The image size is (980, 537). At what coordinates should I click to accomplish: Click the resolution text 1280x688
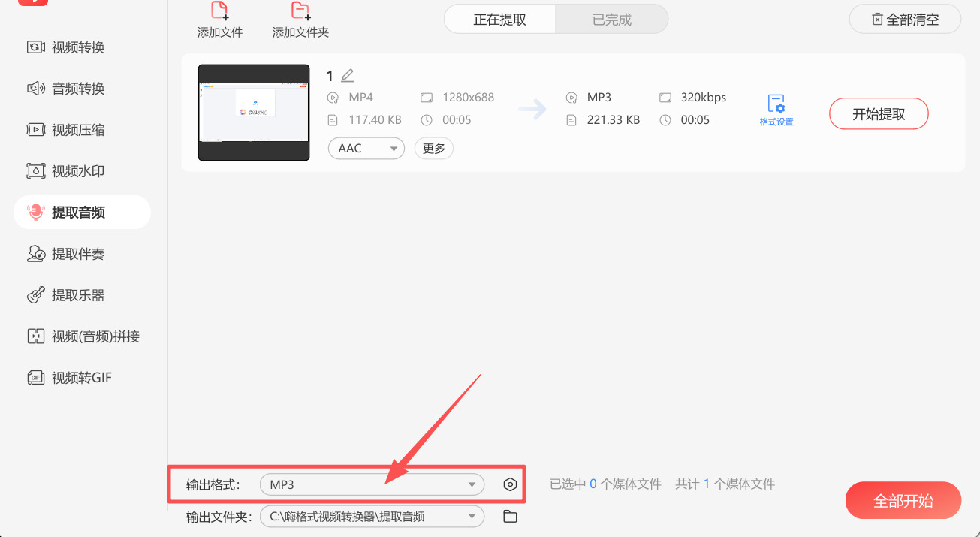(x=469, y=98)
